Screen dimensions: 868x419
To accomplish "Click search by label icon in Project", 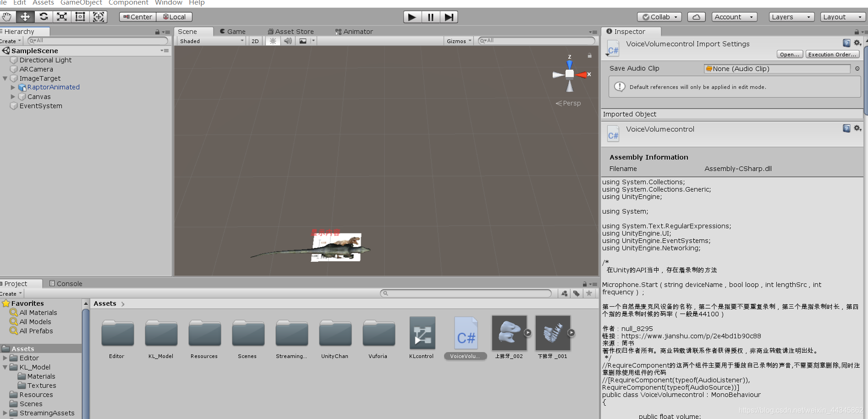I will click(577, 293).
